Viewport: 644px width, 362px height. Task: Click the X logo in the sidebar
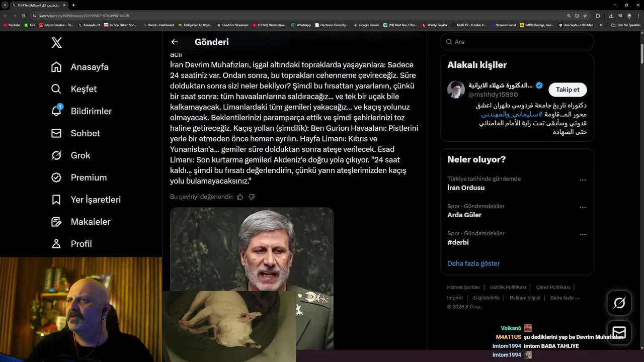pos(56,43)
